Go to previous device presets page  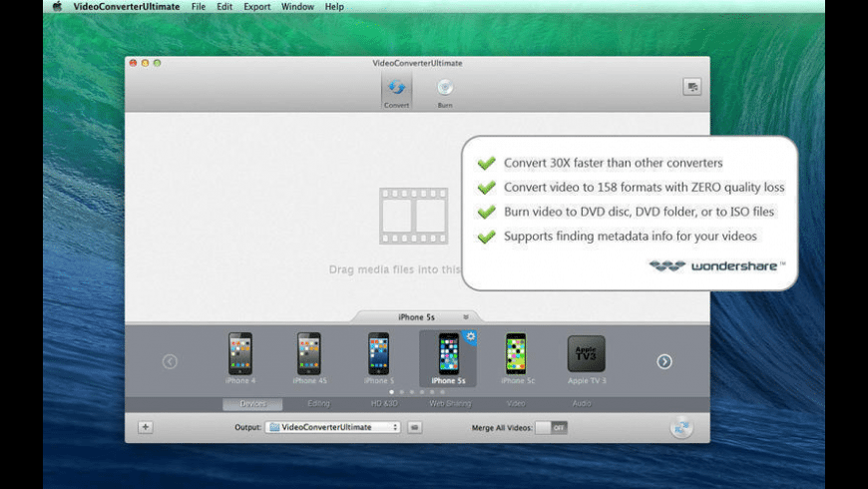170,361
